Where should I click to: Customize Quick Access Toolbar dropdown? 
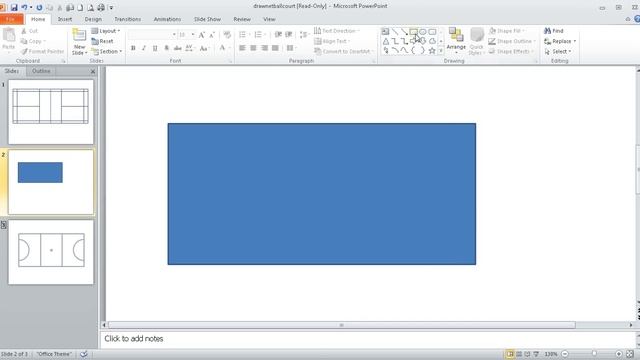(x=111, y=7)
